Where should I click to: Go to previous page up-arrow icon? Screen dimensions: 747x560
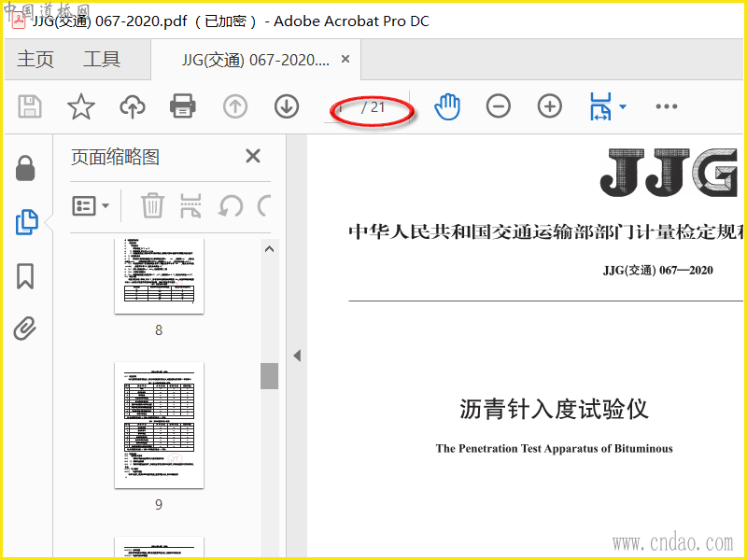[x=235, y=106]
